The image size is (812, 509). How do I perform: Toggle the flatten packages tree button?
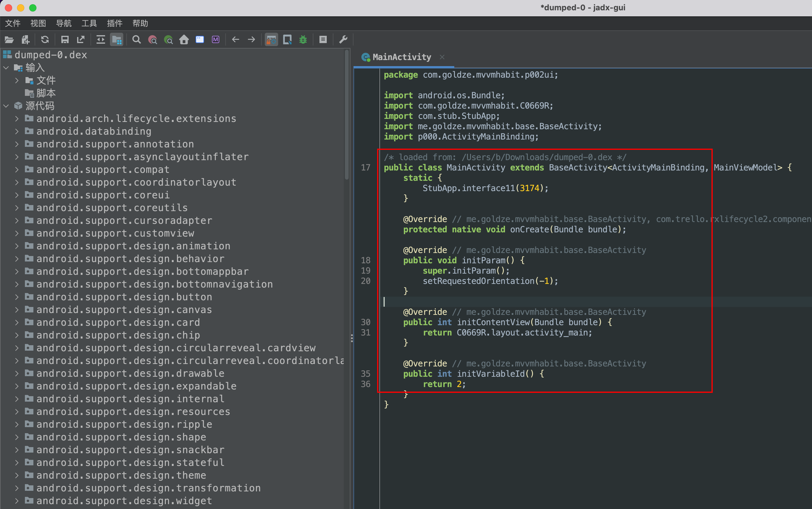point(117,40)
